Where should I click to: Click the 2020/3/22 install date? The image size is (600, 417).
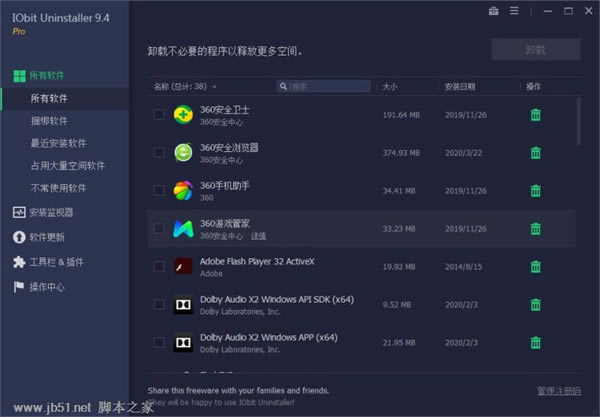[463, 153]
